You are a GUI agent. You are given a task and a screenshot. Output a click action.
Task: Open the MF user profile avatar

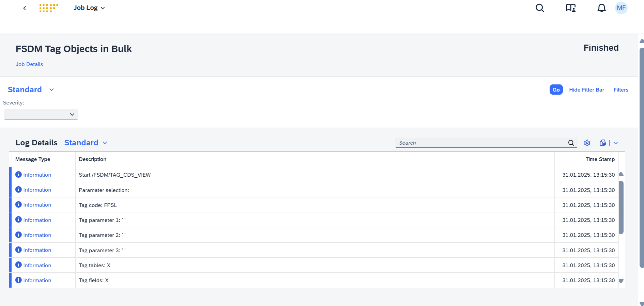(621, 8)
